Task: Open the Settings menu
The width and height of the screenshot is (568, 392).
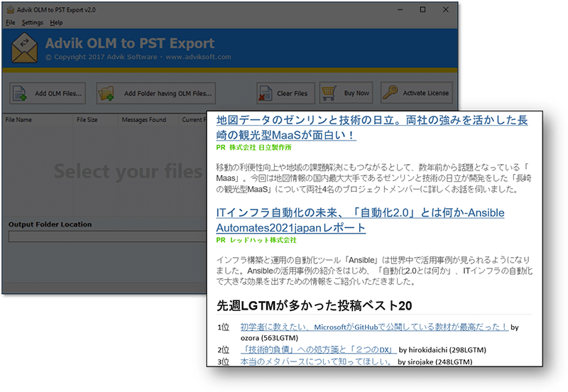Action: coord(32,23)
